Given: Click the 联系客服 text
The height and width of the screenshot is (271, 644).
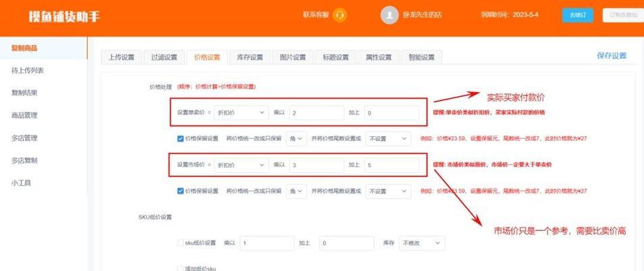Looking at the screenshot, I should [316, 15].
